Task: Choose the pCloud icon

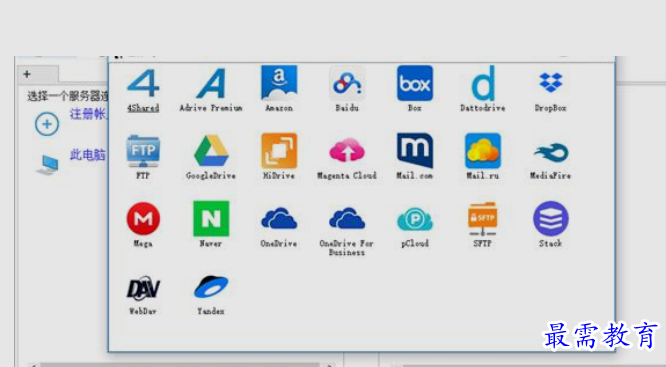Action: 415,219
